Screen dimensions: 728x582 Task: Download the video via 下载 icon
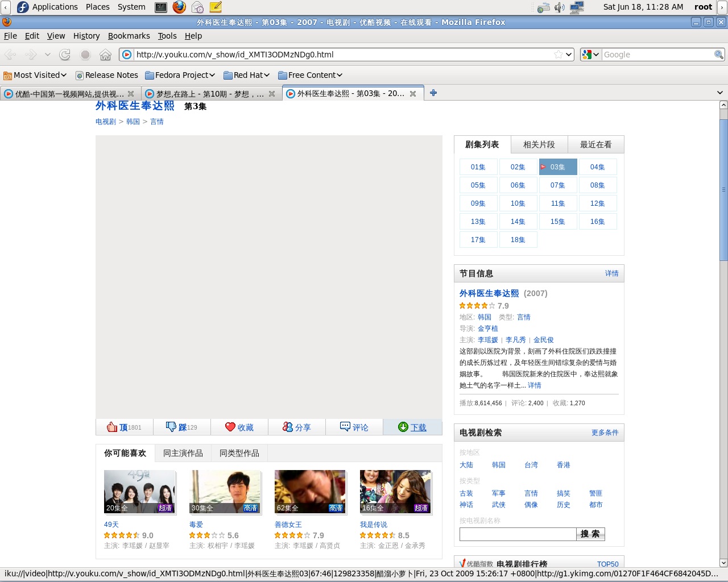click(x=403, y=427)
